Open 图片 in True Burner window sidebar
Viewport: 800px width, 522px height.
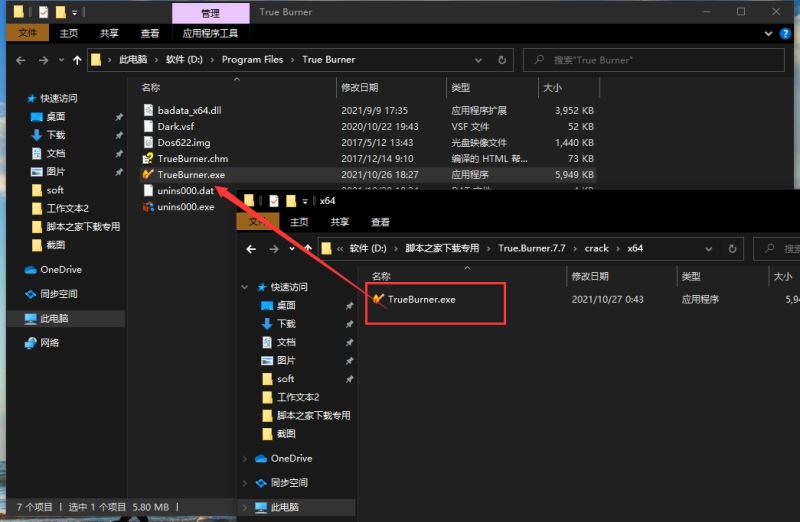pos(56,171)
